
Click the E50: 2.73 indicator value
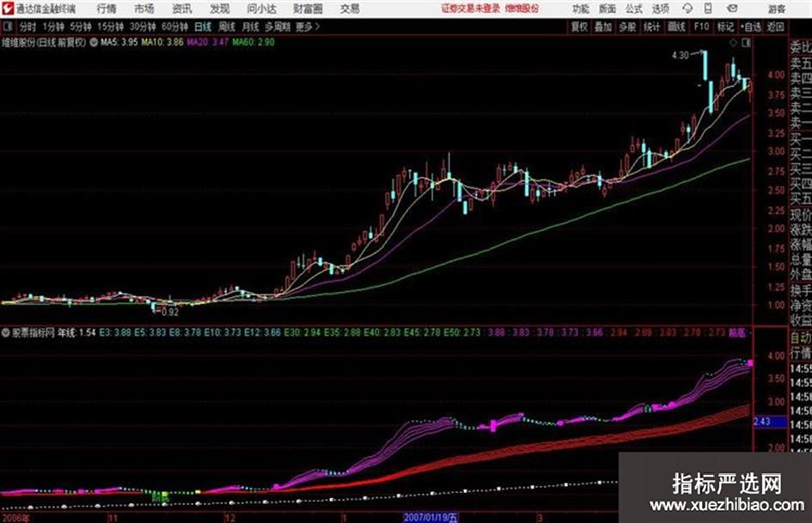pyautogui.click(x=462, y=332)
